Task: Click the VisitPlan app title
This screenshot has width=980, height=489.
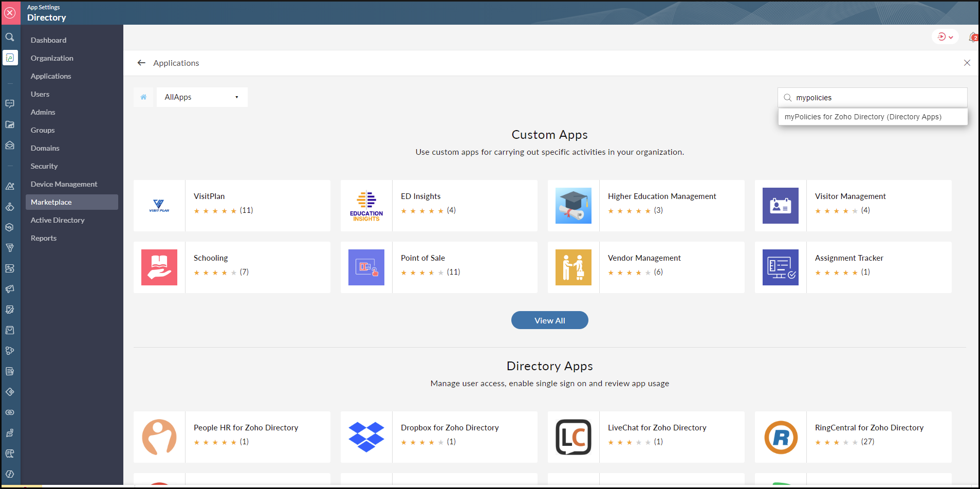Action: point(209,196)
